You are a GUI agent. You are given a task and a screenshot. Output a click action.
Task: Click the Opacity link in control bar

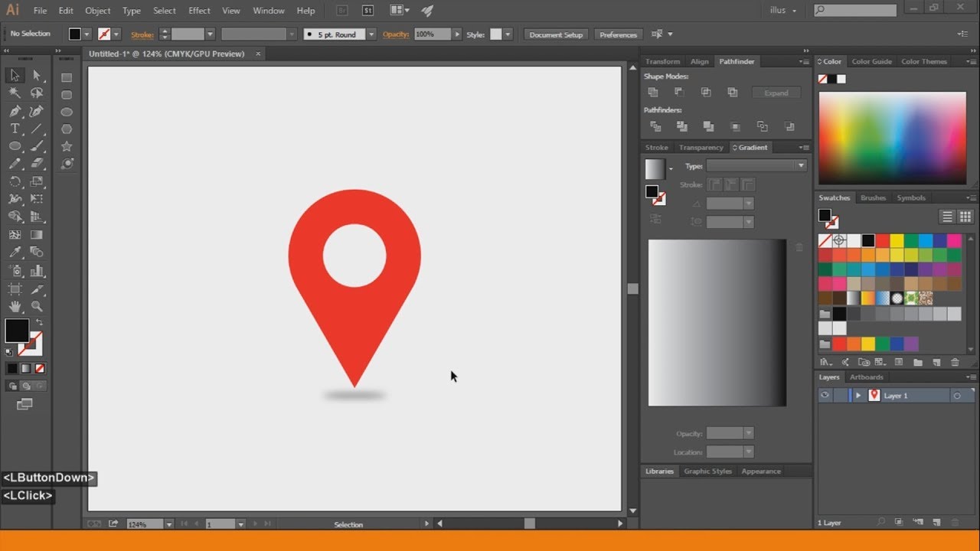(x=396, y=34)
